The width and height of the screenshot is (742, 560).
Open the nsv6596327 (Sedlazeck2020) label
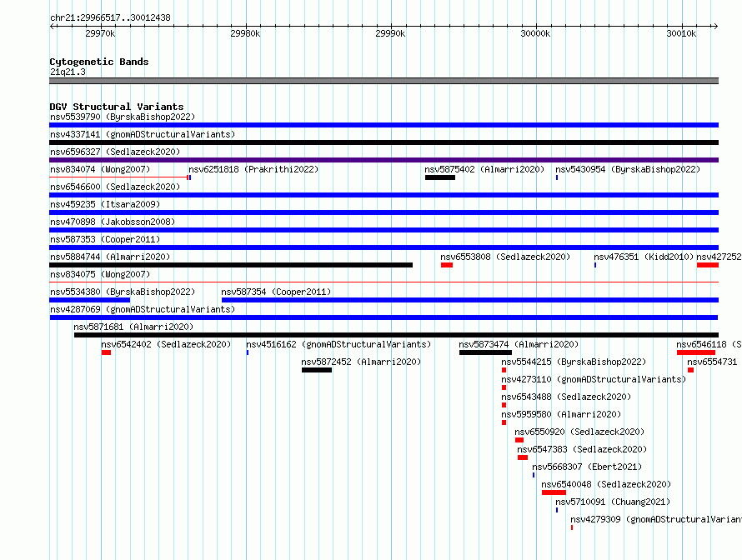[115, 152]
